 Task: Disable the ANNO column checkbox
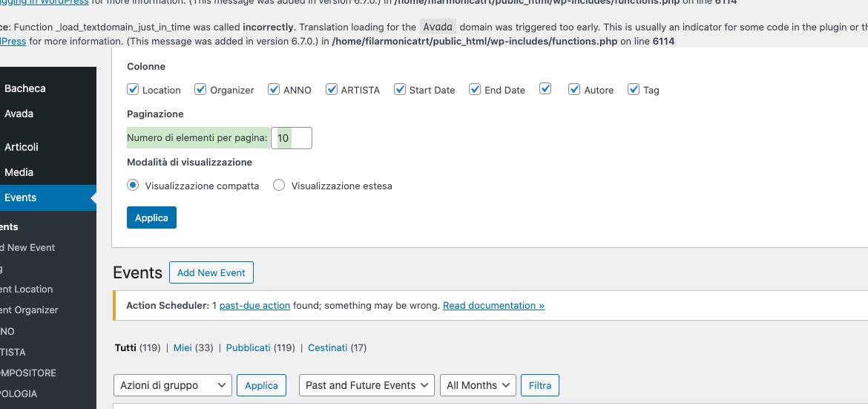click(x=274, y=89)
